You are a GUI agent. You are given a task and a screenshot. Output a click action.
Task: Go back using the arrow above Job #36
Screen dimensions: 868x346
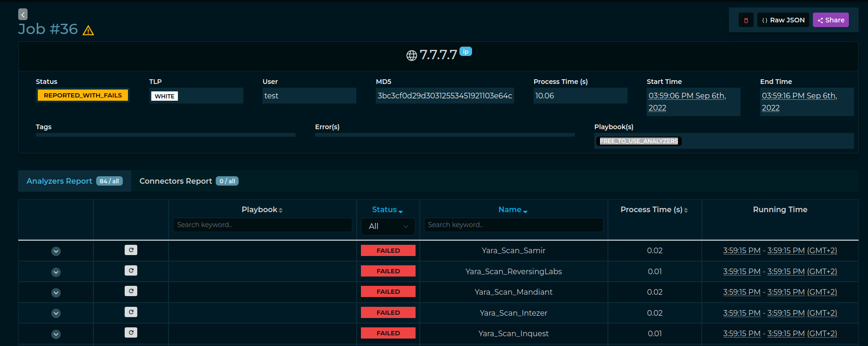(23, 14)
